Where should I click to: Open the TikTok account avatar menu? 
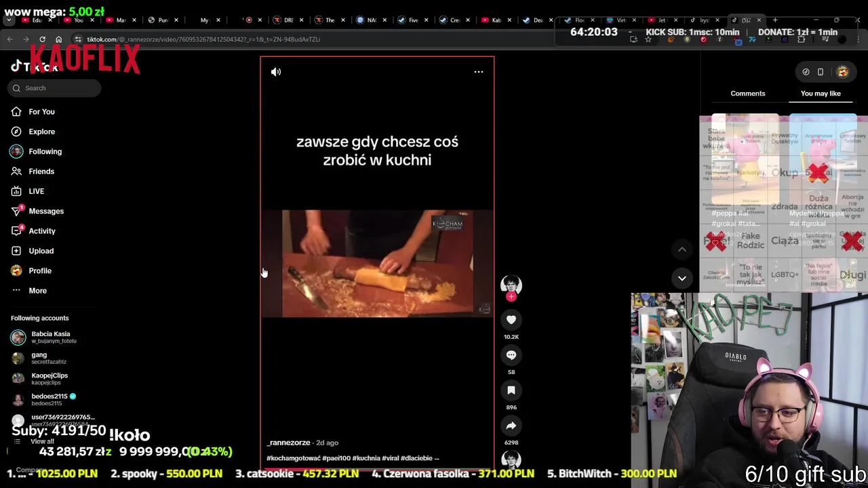click(x=842, y=72)
